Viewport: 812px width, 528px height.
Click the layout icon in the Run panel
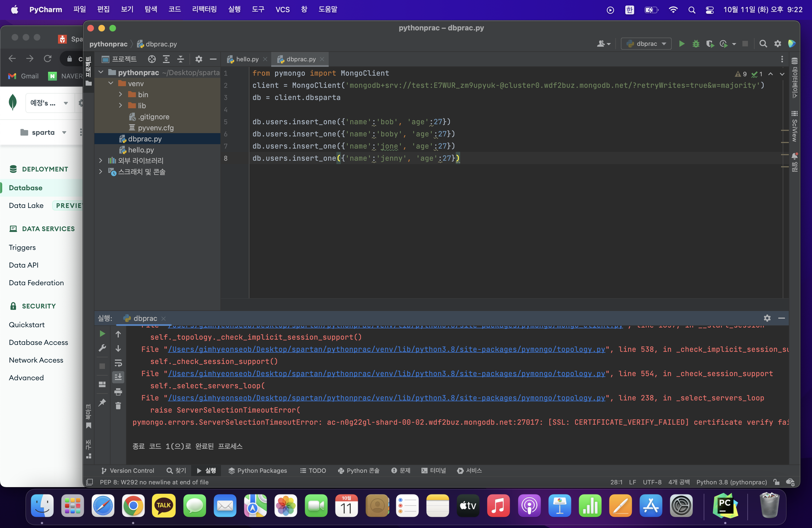click(x=102, y=384)
